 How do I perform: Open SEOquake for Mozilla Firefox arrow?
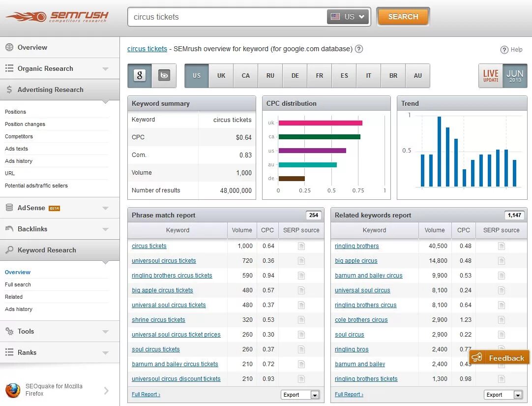(x=106, y=390)
